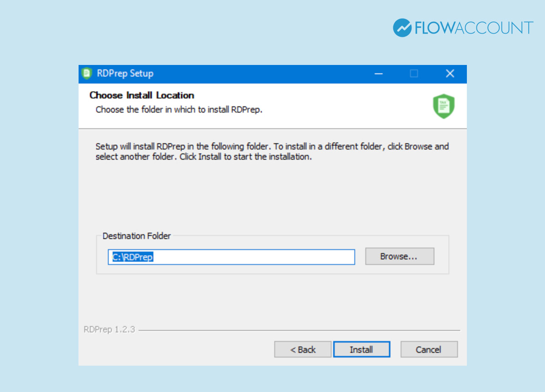The image size is (545, 392).
Task: Click the 'Choose the folder' subtitle text
Action: [179, 110]
